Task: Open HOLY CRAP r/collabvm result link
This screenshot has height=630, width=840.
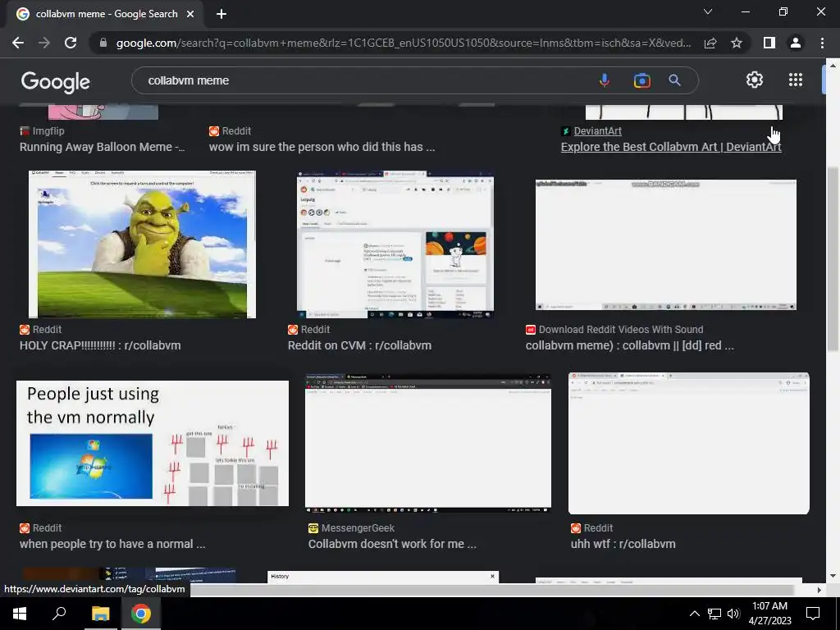Action: pos(100,345)
